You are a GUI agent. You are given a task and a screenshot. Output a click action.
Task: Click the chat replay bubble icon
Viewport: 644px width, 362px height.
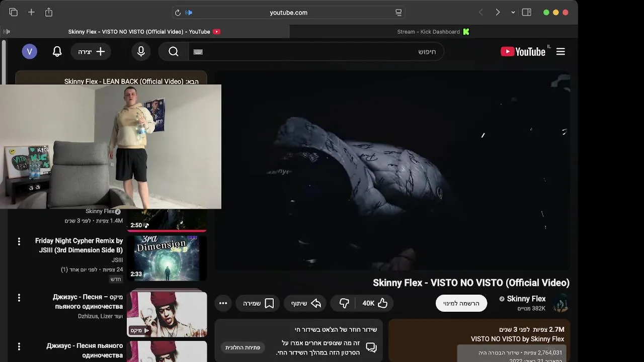click(x=371, y=347)
